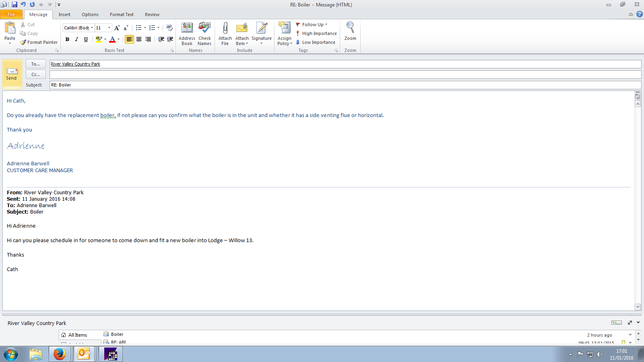
Task: Redo the last action in quick access toolbar
Action: point(32,4)
